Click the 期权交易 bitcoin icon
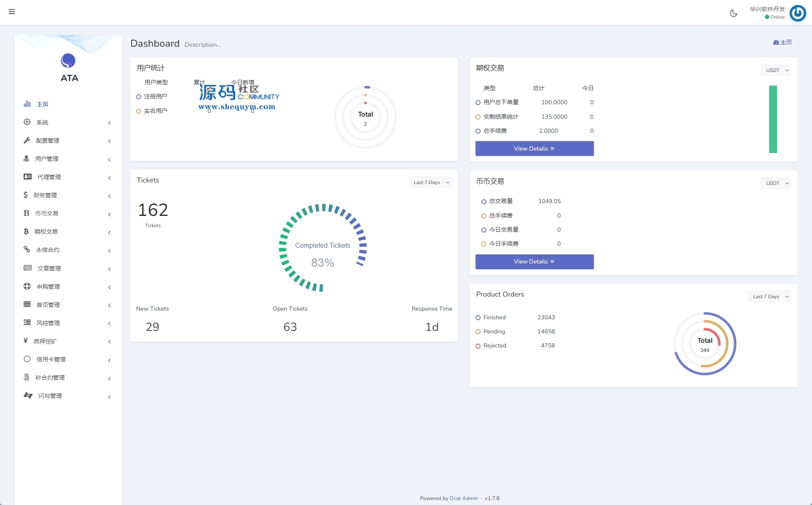This screenshot has width=812, height=505. 26,231
